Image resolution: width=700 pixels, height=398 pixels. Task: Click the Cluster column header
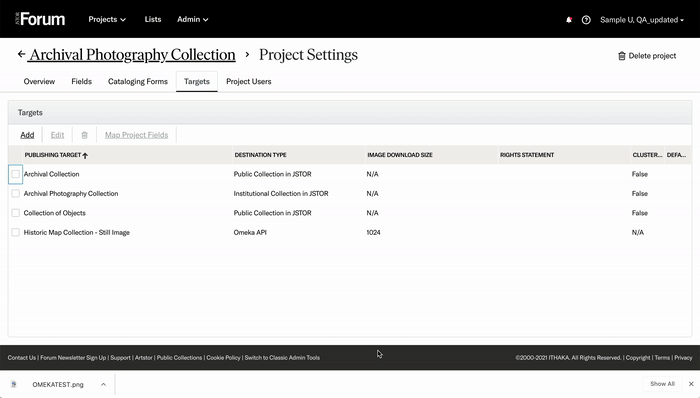[x=647, y=155]
